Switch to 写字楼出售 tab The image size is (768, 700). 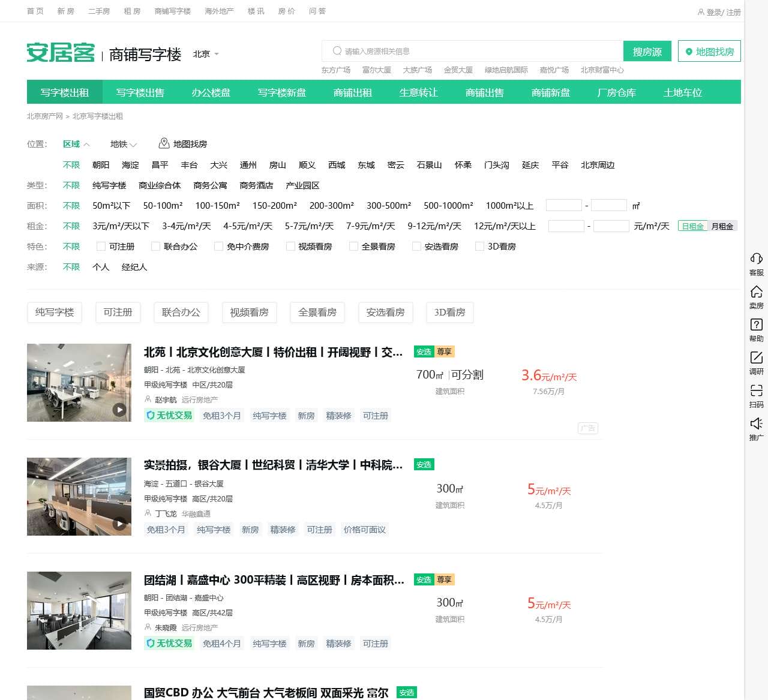coord(140,92)
